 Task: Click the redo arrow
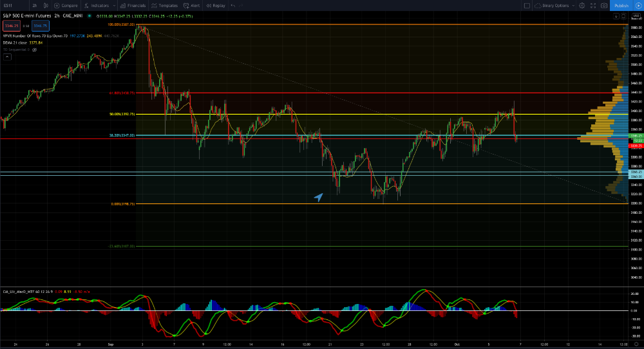(x=241, y=5)
